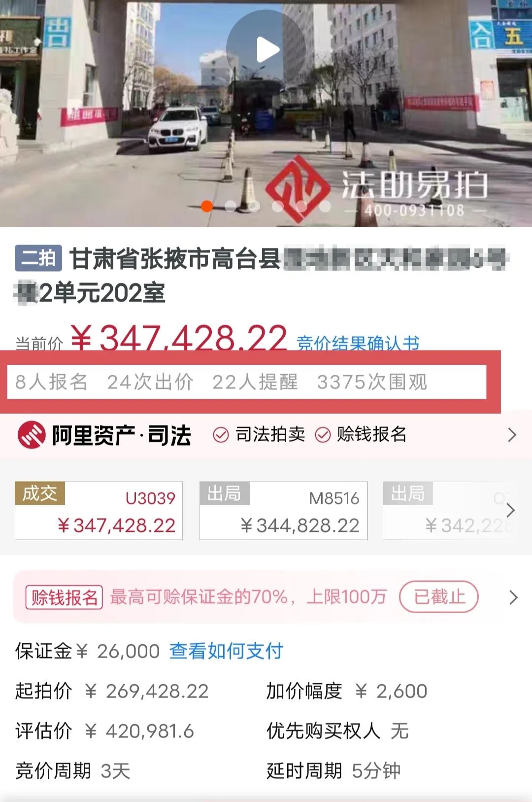Select the second carousel dot

(231, 207)
